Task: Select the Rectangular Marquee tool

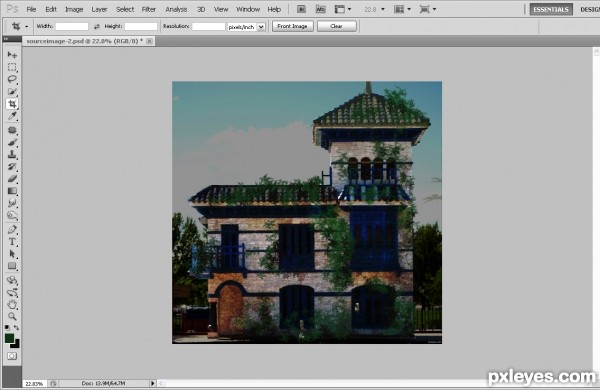Action: (12, 67)
